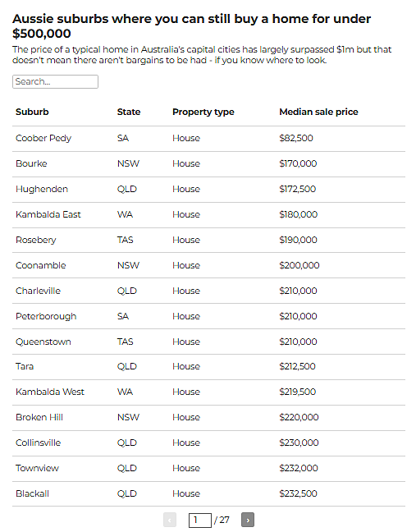The image size is (416, 532).
Task: Select the page number input box
Action: (200, 520)
